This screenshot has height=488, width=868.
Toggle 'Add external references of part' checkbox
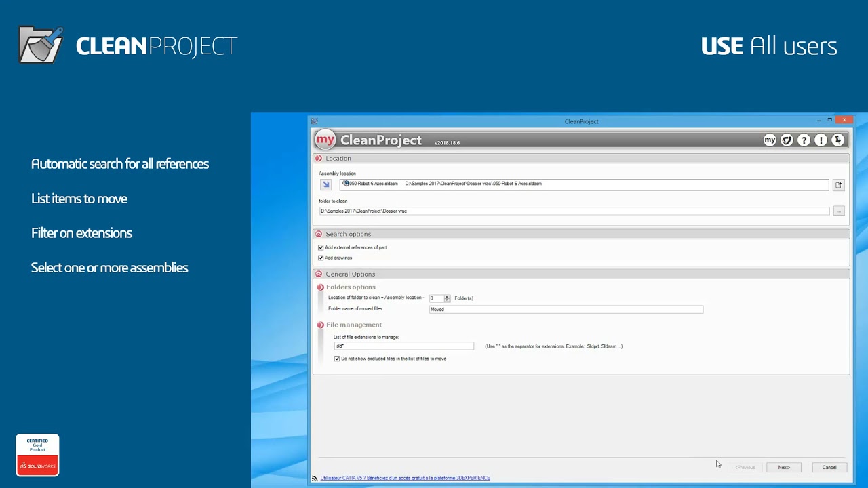pos(321,248)
